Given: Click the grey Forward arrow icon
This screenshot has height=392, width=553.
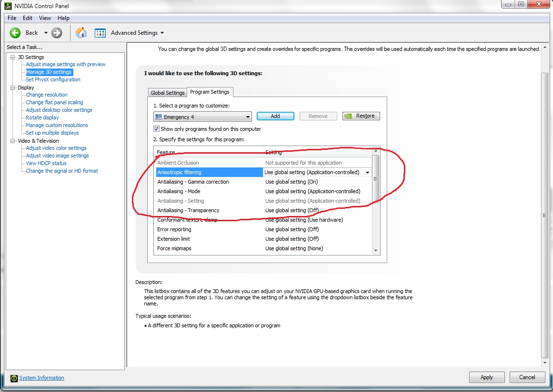Looking at the screenshot, I should (56, 33).
